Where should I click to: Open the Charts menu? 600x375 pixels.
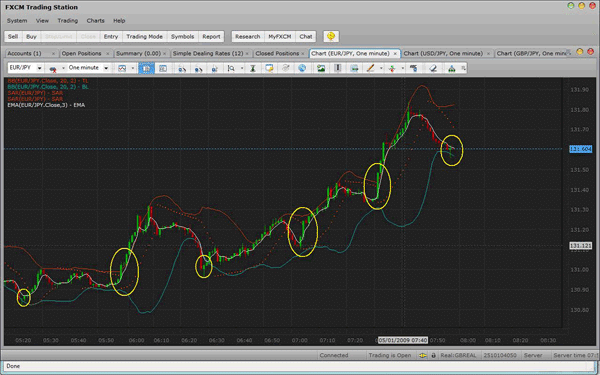[95, 21]
